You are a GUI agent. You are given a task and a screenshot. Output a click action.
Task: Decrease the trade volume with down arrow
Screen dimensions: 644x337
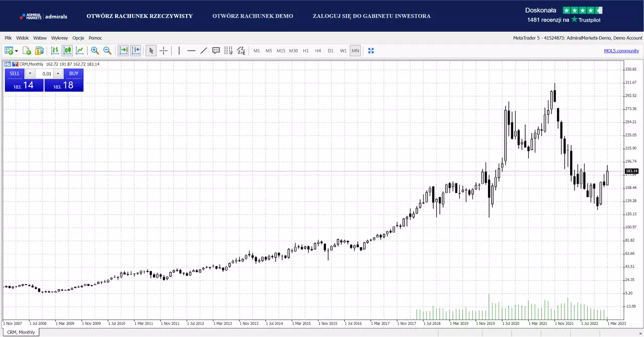coord(30,74)
